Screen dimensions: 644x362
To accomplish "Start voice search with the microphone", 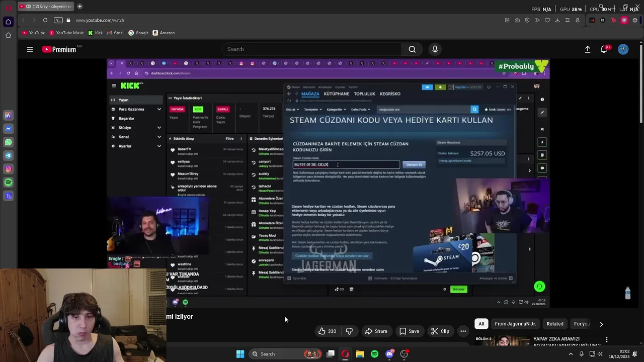I will click(x=435, y=49).
